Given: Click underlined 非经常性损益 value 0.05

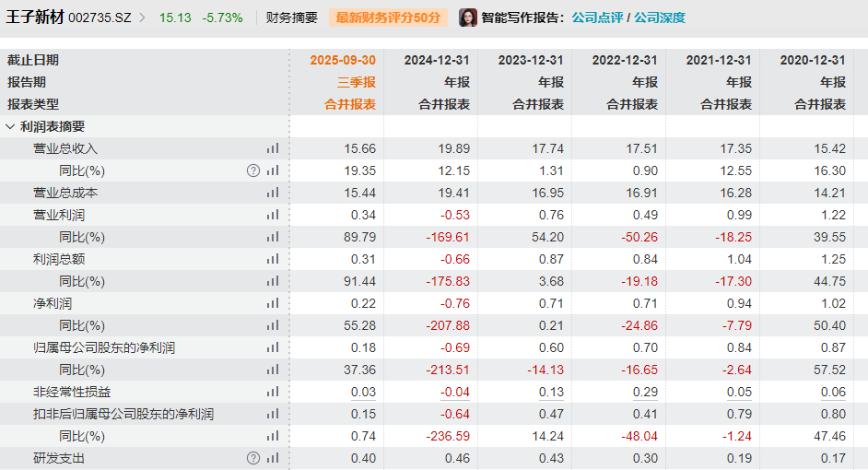Looking at the screenshot, I should [740, 392].
